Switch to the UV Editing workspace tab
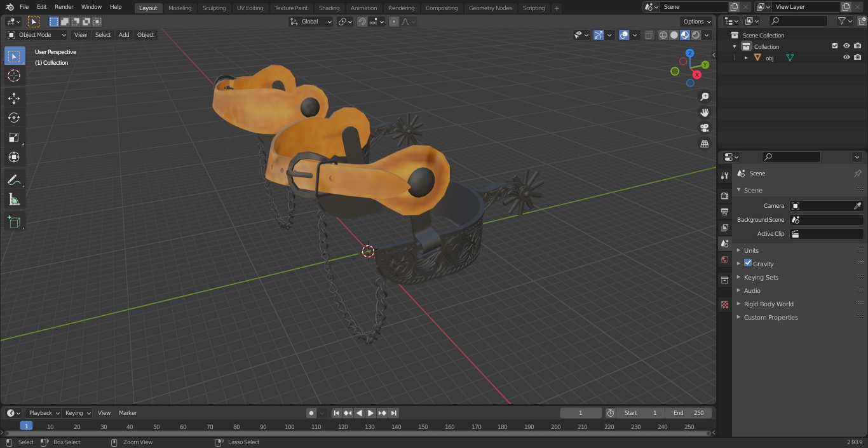868x448 pixels. pos(250,8)
